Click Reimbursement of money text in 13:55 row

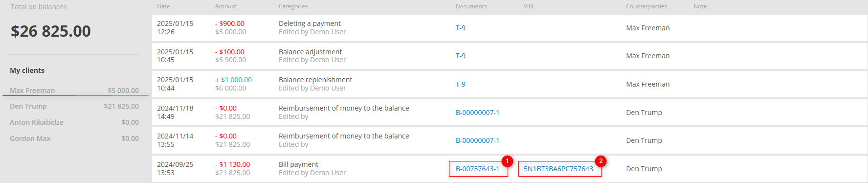coord(344,136)
